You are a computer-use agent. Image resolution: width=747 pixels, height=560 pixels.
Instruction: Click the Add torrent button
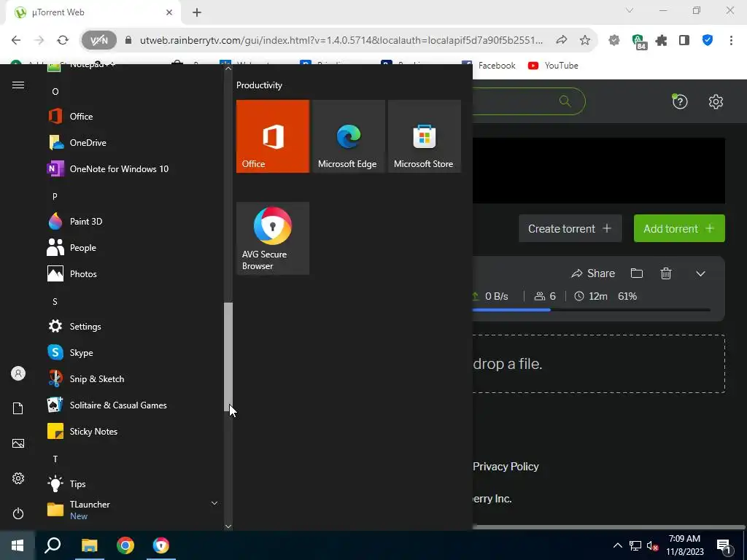click(x=679, y=228)
